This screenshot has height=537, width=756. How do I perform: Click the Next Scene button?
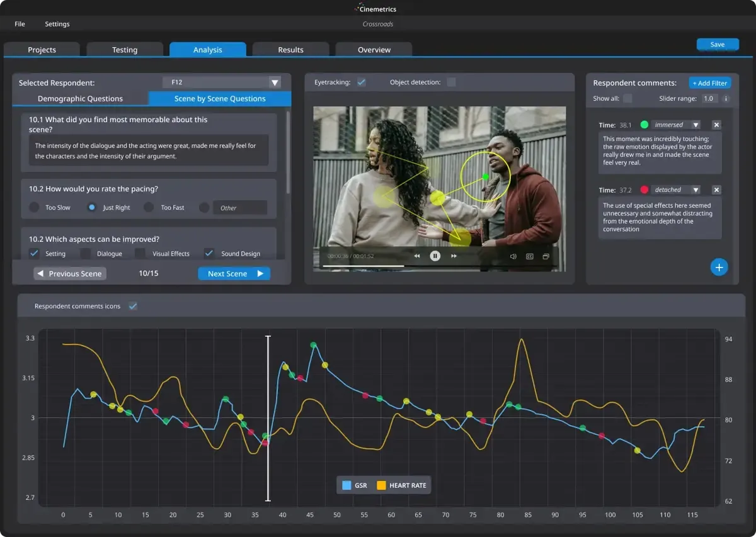click(234, 273)
